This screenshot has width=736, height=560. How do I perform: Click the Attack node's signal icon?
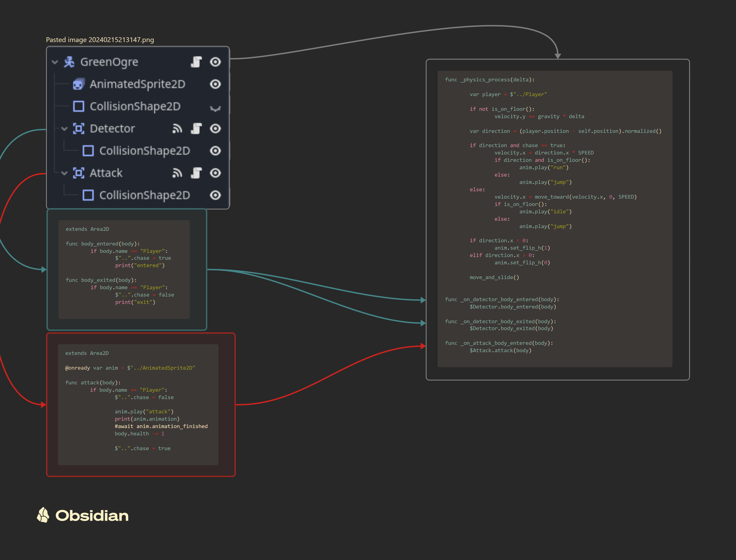click(x=177, y=173)
